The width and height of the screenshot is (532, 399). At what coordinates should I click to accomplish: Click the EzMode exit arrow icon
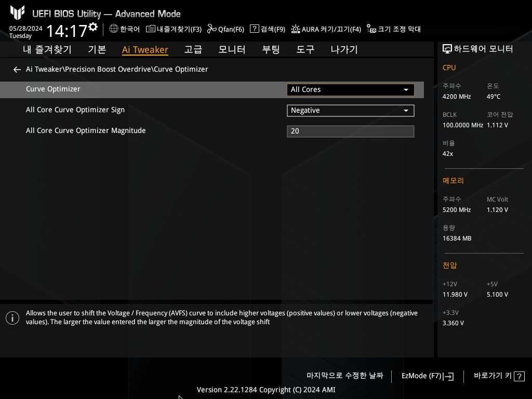(448, 376)
